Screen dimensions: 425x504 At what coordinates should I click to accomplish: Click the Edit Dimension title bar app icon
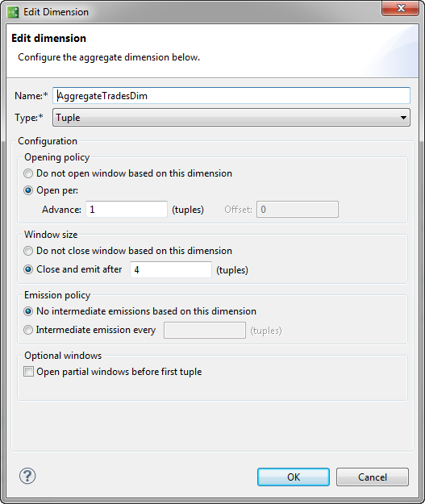[x=13, y=12]
